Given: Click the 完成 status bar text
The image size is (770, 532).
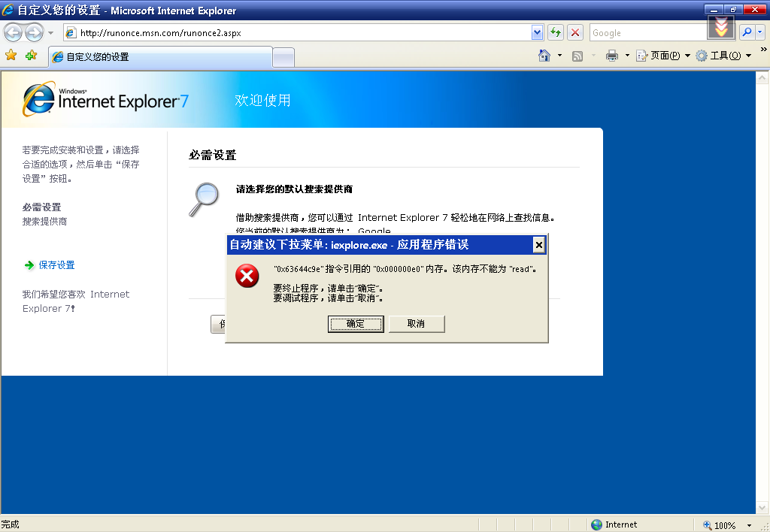Looking at the screenshot, I should click(10, 524).
